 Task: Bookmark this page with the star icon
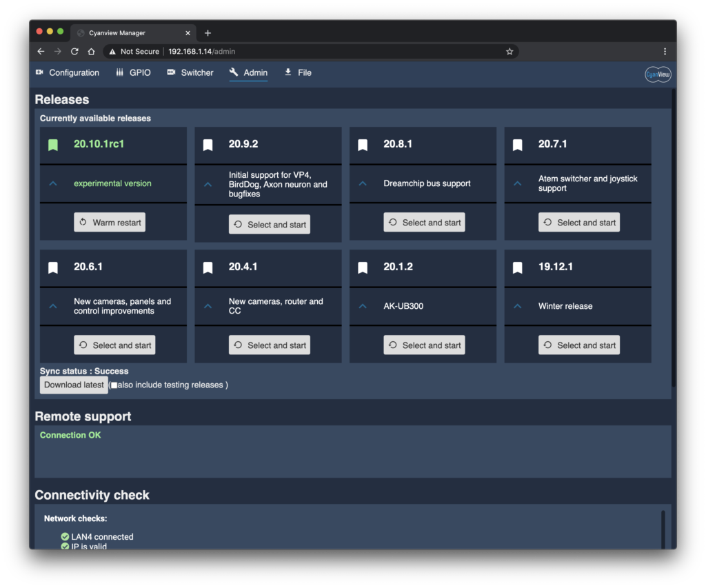point(510,51)
